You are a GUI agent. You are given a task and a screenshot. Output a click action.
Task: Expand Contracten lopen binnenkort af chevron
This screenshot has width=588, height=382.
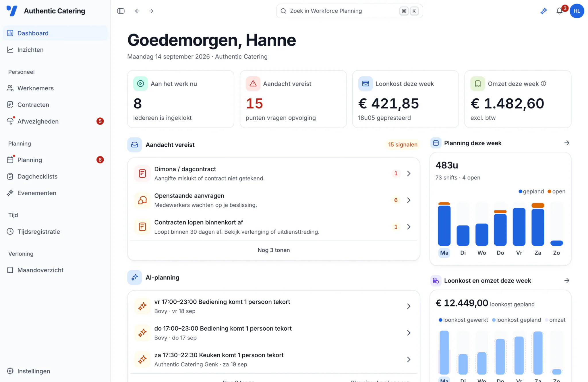(x=409, y=227)
